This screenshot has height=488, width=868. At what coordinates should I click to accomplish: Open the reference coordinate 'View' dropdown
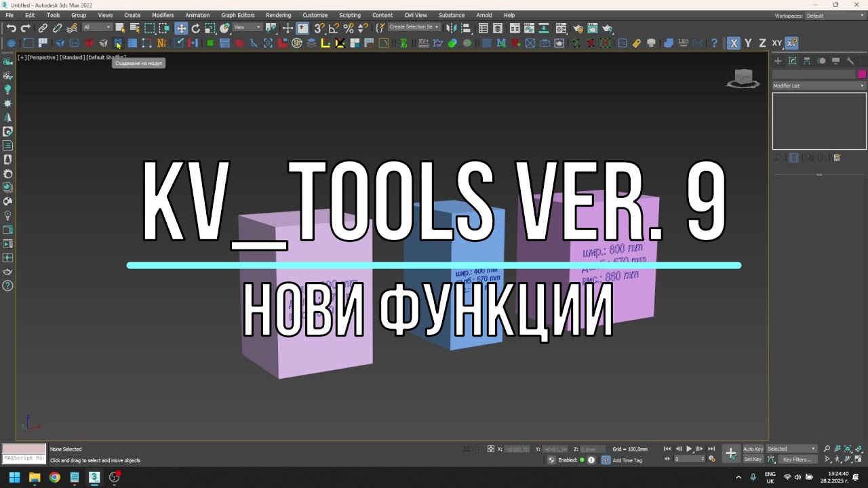pos(247,27)
